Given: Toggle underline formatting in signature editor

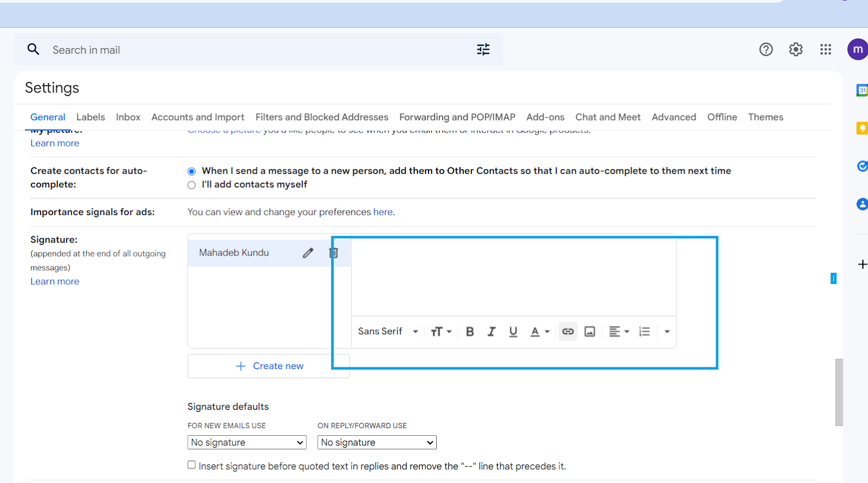Looking at the screenshot, I should [513, 332].
